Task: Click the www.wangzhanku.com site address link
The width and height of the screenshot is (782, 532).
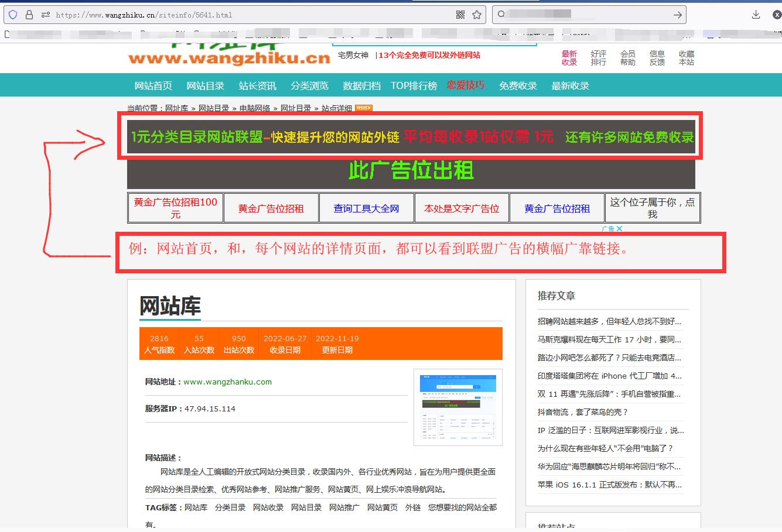Action: point(227,382)
